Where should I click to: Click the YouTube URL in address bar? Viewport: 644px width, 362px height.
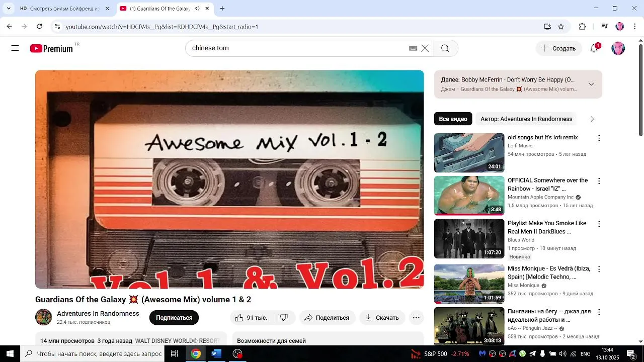coord(162,27)
